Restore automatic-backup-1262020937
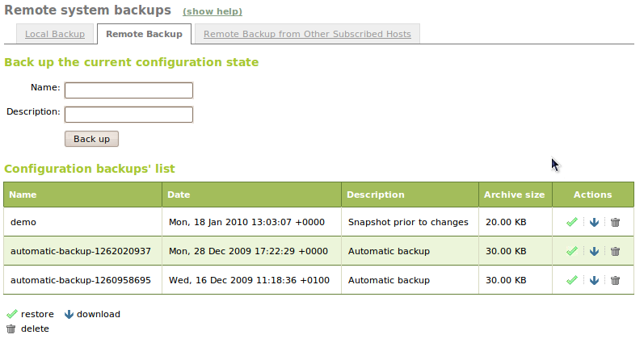The height and width of the screenshot is (339, 644). click(572, 251)
